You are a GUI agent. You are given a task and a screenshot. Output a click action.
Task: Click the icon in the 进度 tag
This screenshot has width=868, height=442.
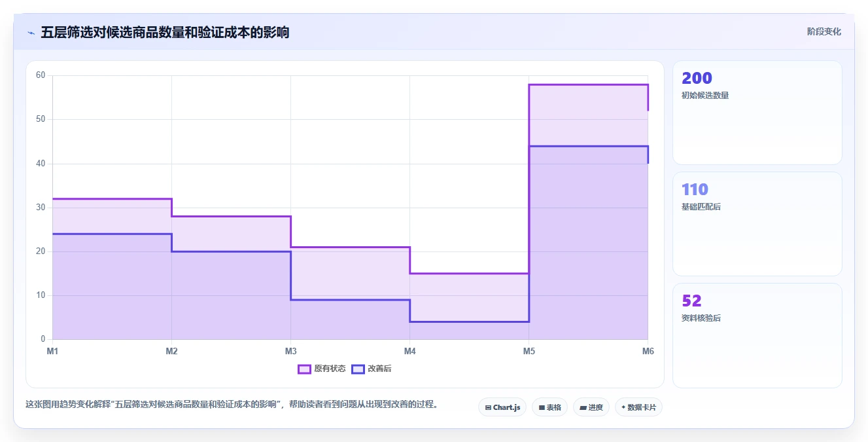[583, 407]
